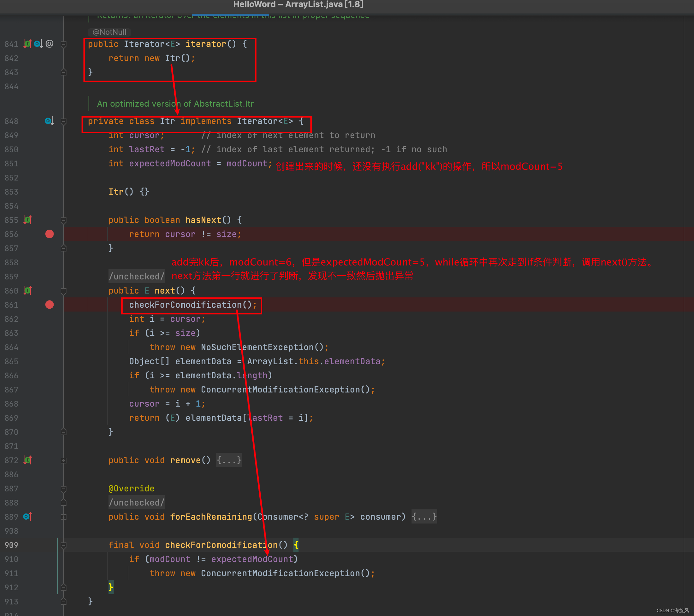Screen dimensions: 694x616
Task: Collapse fold end marker at line 912
Action: (x=64, y=587)
